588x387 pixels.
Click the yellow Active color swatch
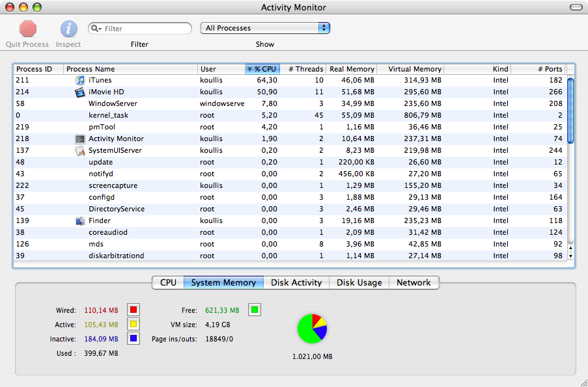click(133, 325)
